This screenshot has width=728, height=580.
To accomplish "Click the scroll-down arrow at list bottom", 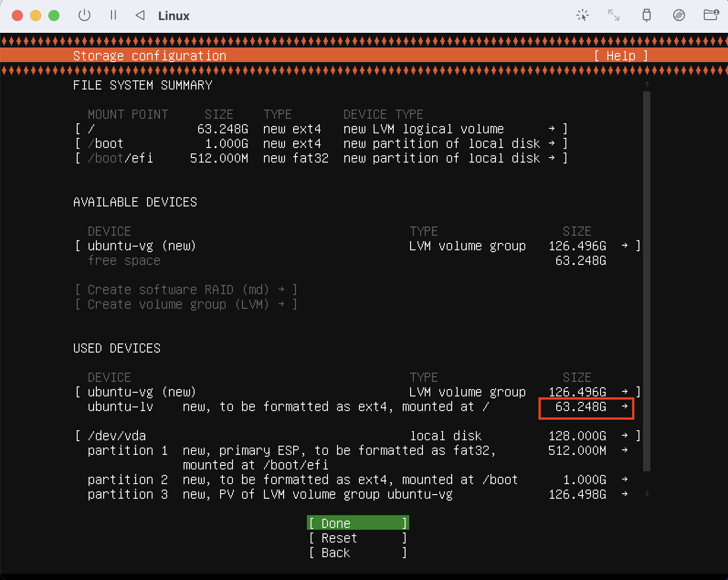I will [x=647, y=493].
